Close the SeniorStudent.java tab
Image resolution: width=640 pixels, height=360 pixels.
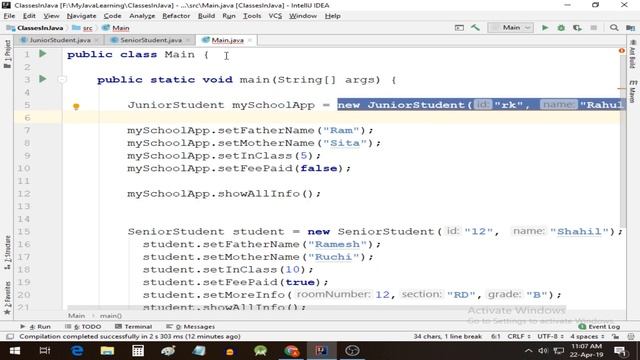pos(188,40)
